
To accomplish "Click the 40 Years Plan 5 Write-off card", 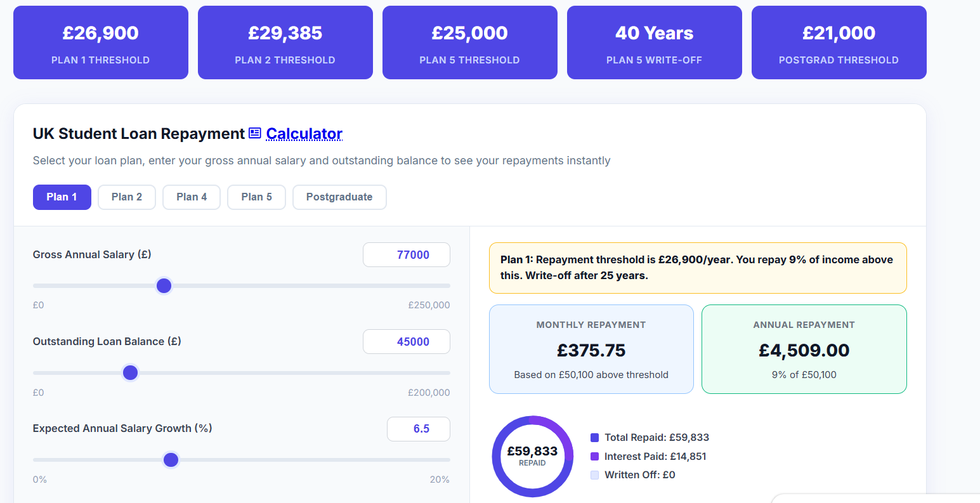I will coord(655,42).
